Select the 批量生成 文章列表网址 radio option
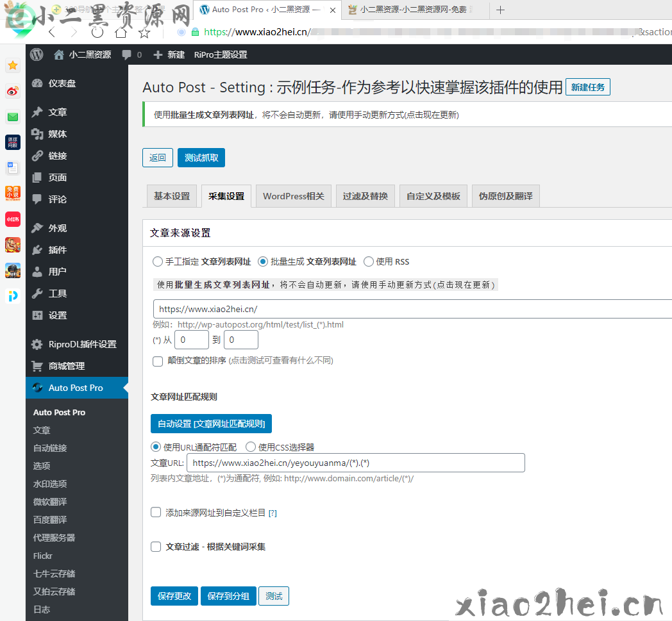The width and height of the screenshot is (672, 621). click(x=263, y=261)
